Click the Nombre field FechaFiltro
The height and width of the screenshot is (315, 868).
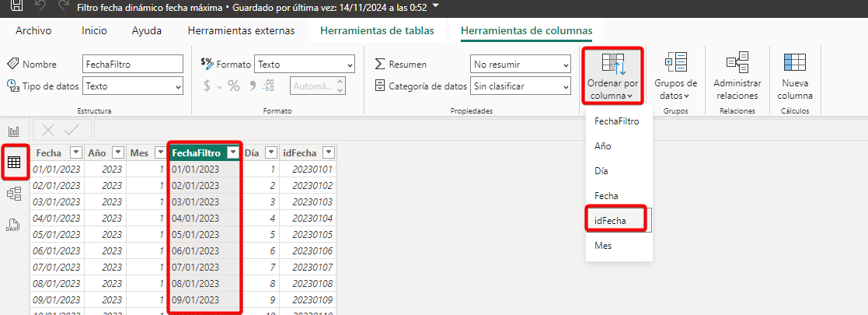[x=132, y=64]
